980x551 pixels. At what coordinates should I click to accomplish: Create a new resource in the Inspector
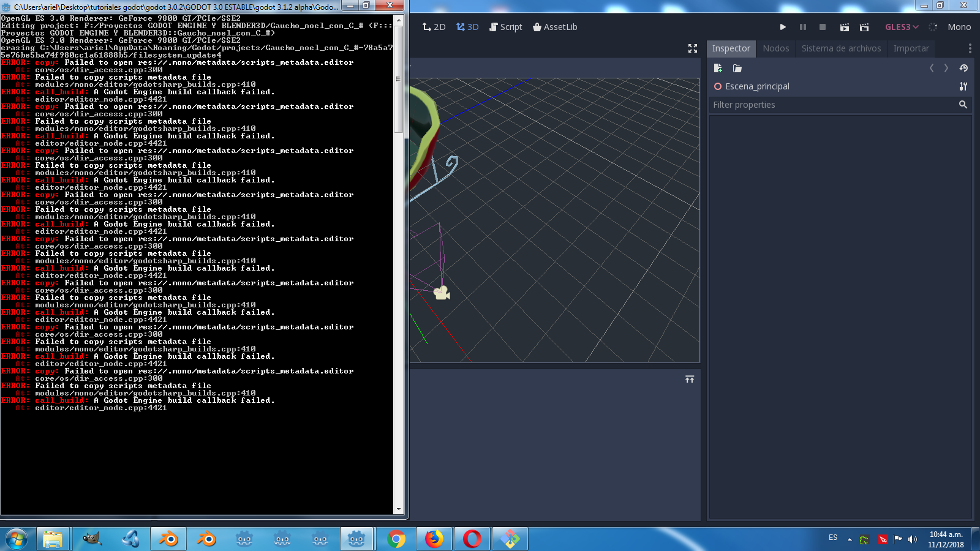(718, 68)
